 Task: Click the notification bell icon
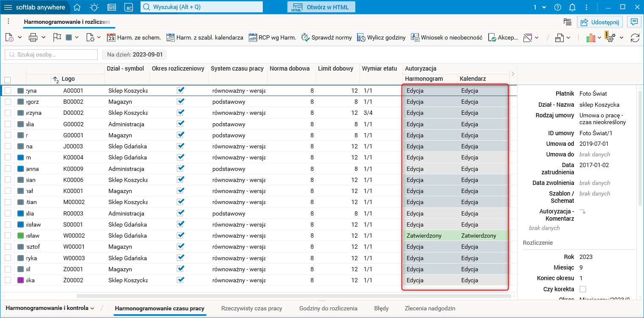tap(572, 7)
